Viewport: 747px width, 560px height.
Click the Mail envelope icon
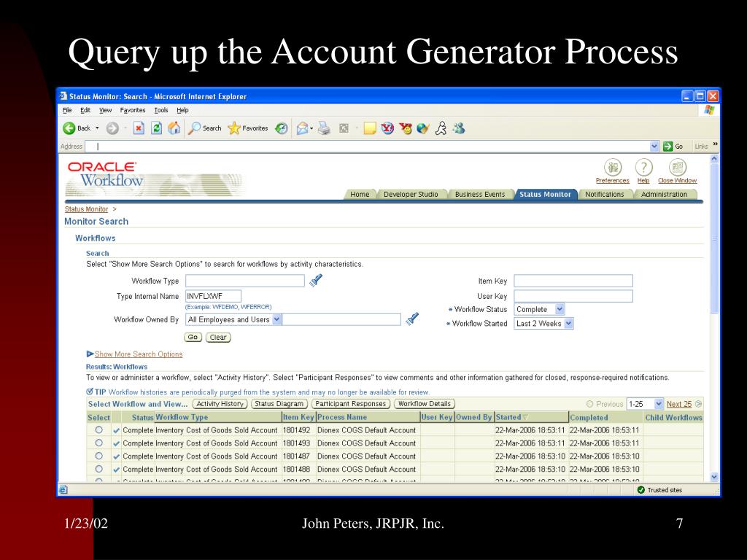(302, 128)
